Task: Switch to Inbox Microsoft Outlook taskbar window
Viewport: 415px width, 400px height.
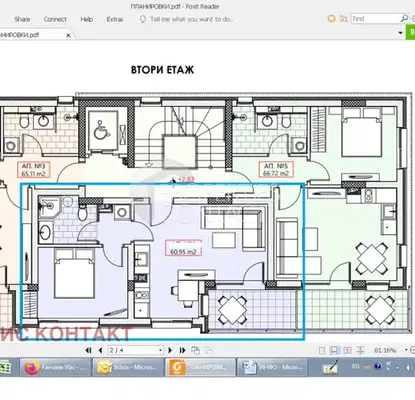Action: coord(128,367)
